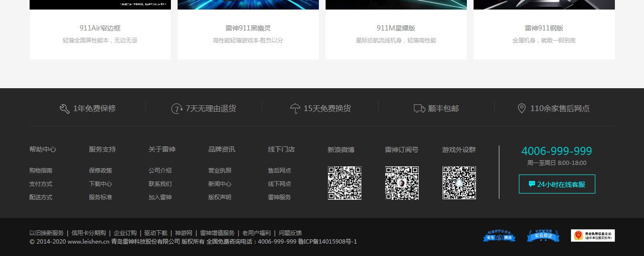The height and width of the screenshot is (256, 644).
Task: Click the blue 安全网站 certification badge
Action: click(x=499, y=236)
